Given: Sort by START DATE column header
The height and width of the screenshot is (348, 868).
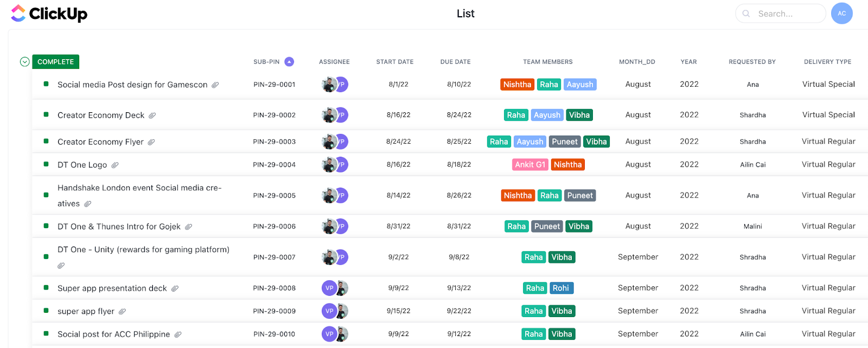Looking at the screenshot, I should click(x=395, y=62).
